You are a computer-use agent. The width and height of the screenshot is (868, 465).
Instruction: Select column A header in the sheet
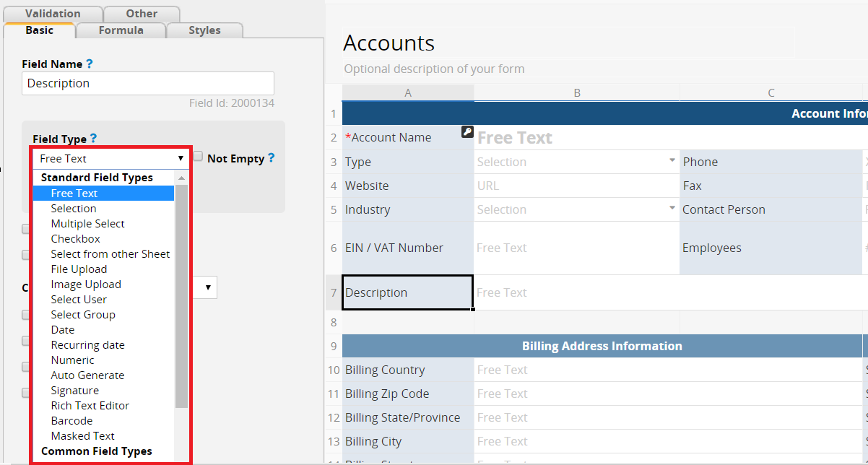pyautogui.click(x=408, y=93)
